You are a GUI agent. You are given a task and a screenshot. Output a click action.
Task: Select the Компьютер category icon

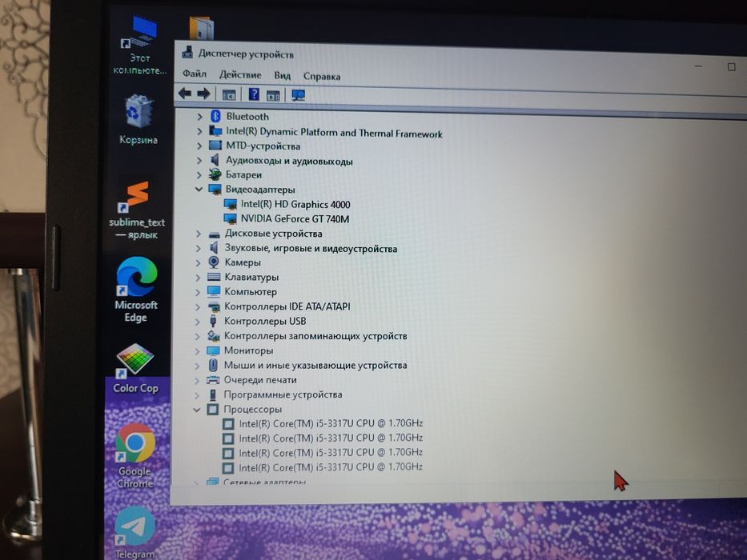pos(214,291)
